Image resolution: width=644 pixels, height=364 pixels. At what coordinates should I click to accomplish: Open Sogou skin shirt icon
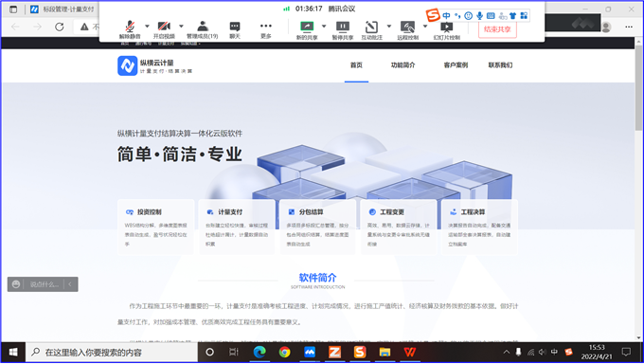click(x=512, y=15)
